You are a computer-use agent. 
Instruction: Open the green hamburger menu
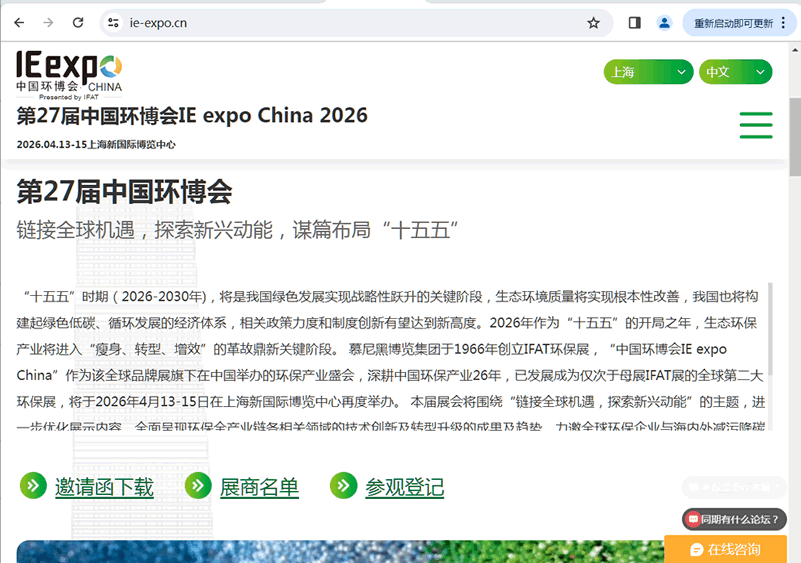(x=756, y=125)
